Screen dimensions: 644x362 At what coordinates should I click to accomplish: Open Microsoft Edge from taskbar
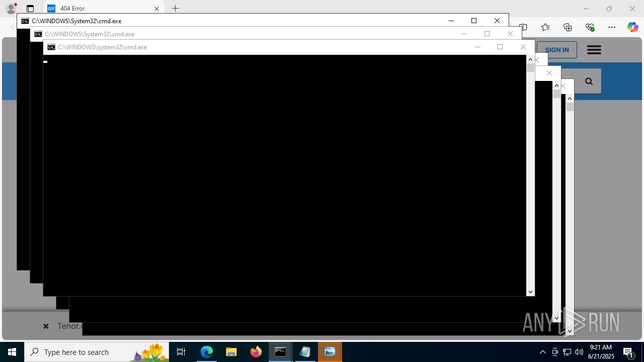click(207, 352)
